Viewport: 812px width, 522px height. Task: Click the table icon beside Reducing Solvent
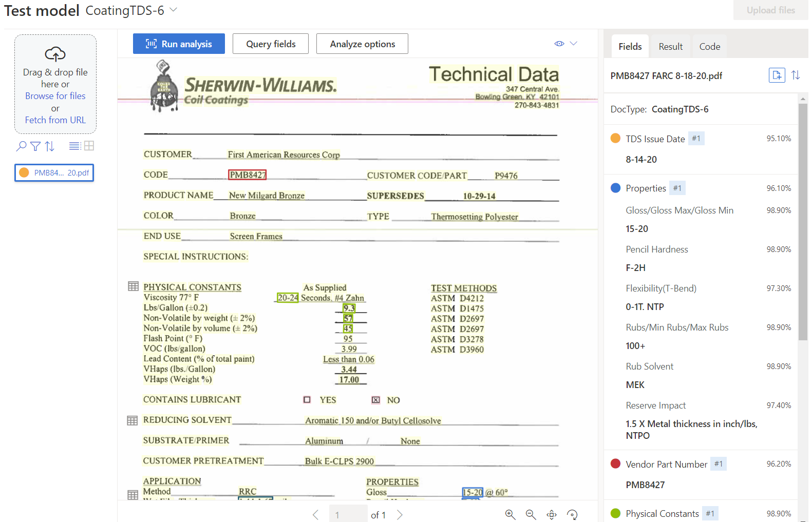coord(133,421)
